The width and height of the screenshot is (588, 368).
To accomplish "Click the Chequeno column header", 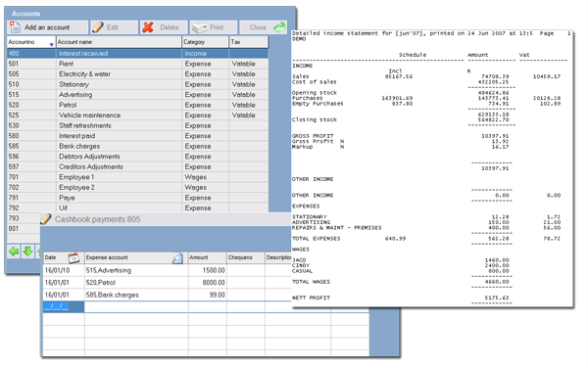I will click(246, 257).
